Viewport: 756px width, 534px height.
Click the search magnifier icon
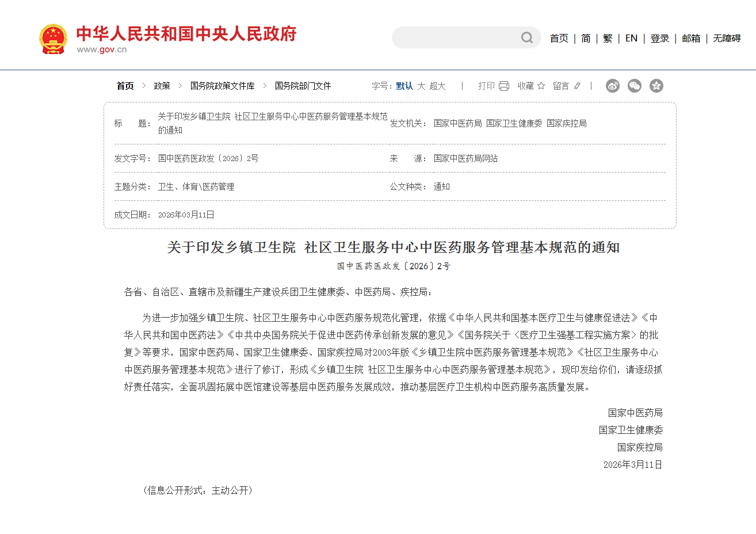tap(526, 38)
